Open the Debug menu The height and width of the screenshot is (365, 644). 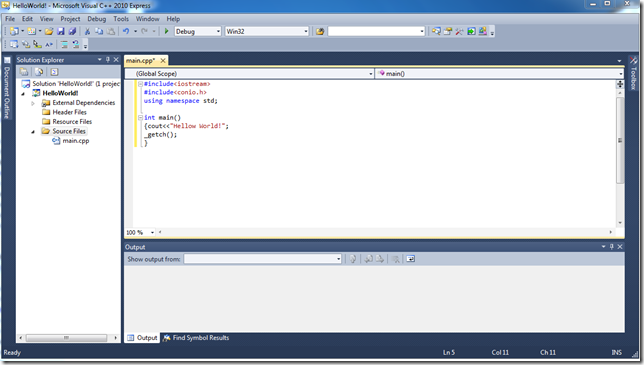click(x=97, y=19)
